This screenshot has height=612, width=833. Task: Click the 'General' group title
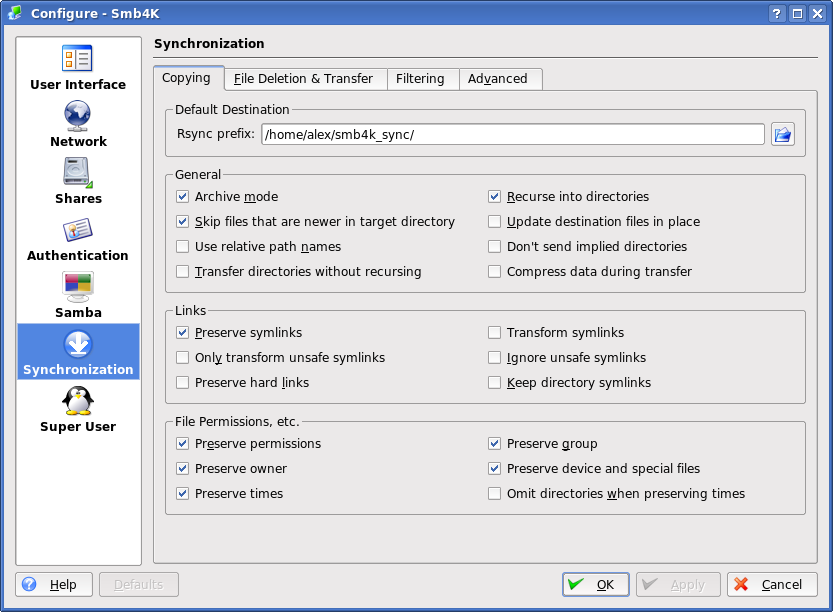(198, 175)
